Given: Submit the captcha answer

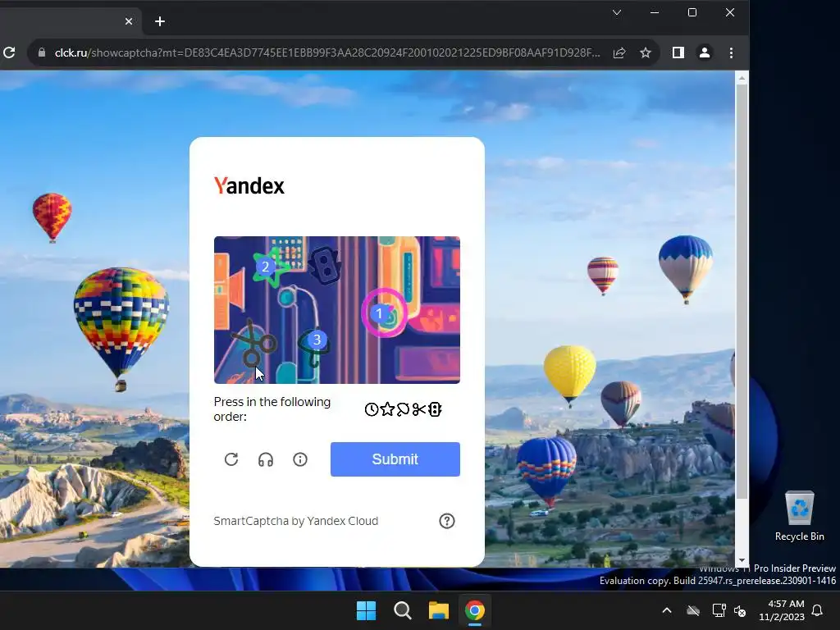Looking at the screenshot, I should click(x=395, y=459).
